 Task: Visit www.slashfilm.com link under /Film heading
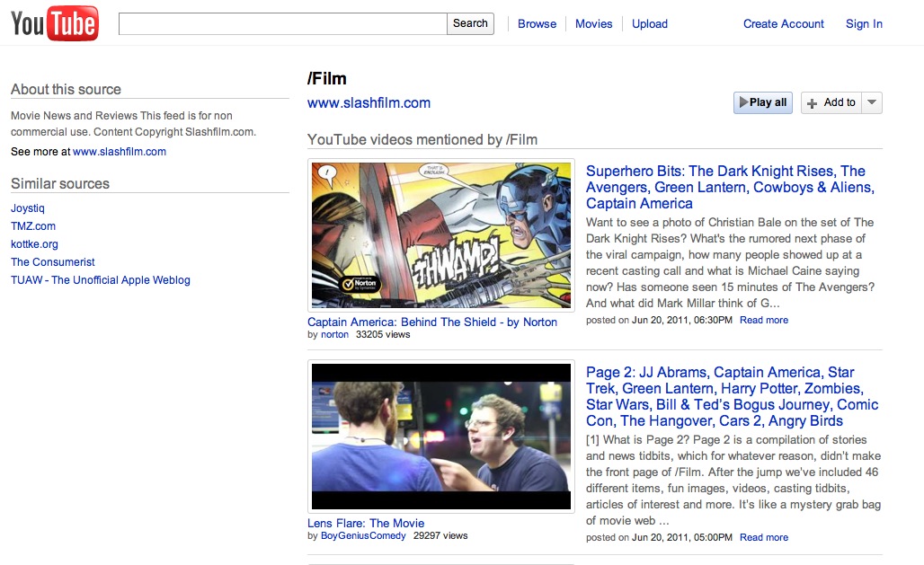369,103
